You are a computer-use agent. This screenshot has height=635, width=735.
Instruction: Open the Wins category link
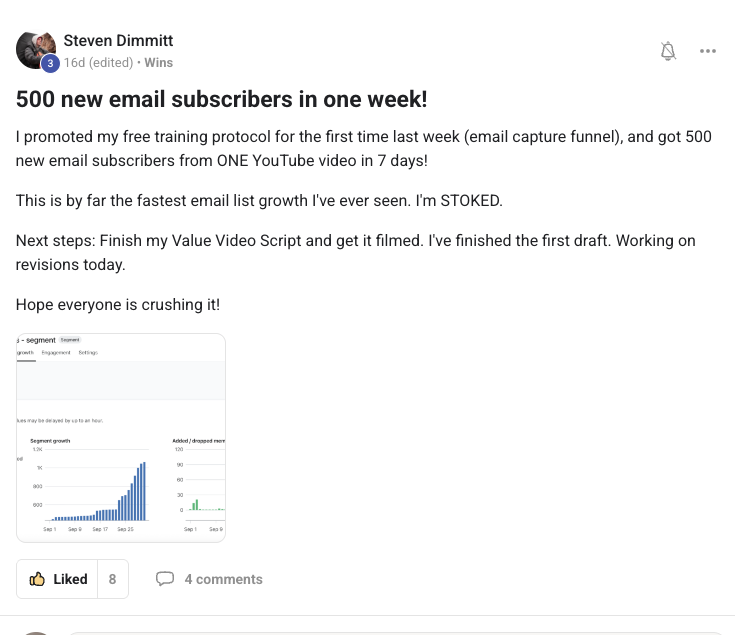pos(158,62)
